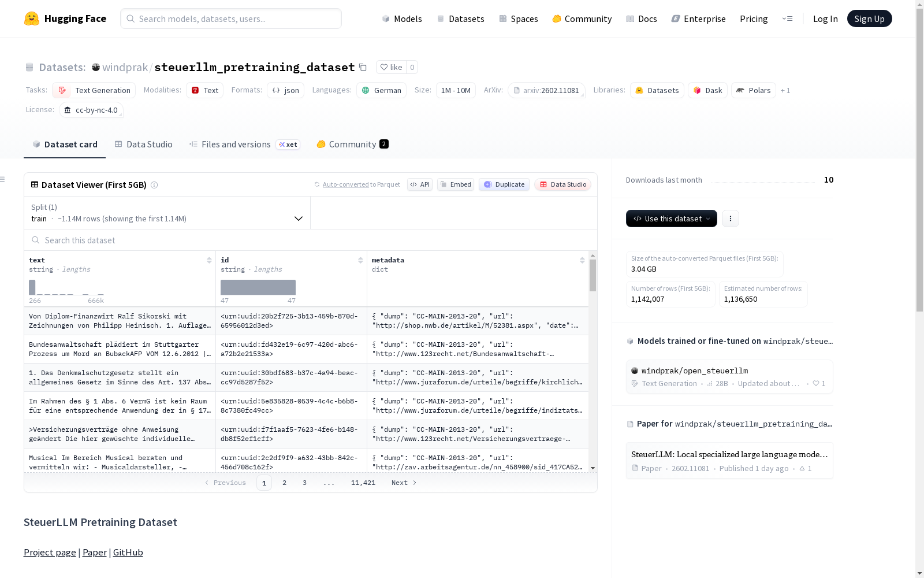Click the windprak author avatar
Viewport: 924px width, 578px height.
96,67
